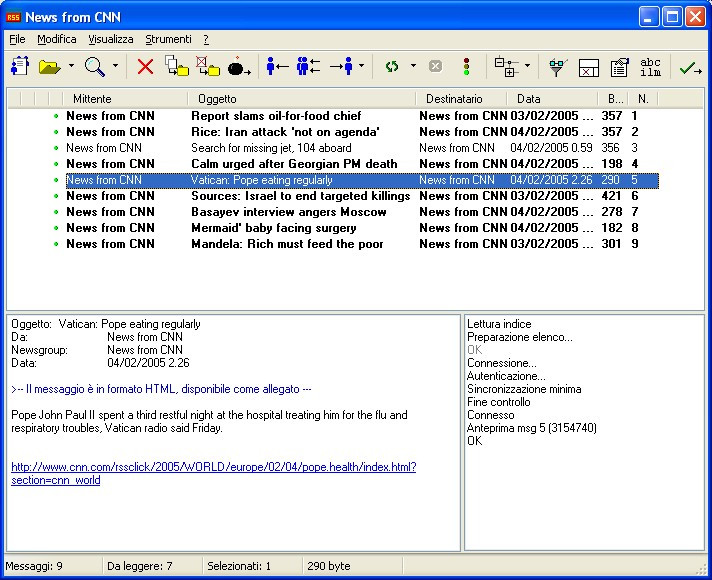Screen dimensions: 712x580
Task: Click the abc ilm font icon
Action: (650, 67)
